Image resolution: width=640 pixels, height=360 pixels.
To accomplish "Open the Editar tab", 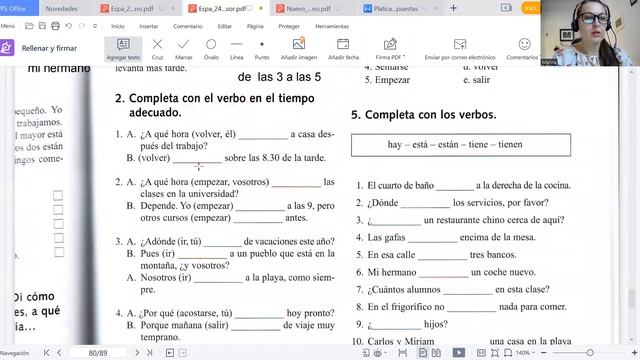I will 224,26.
